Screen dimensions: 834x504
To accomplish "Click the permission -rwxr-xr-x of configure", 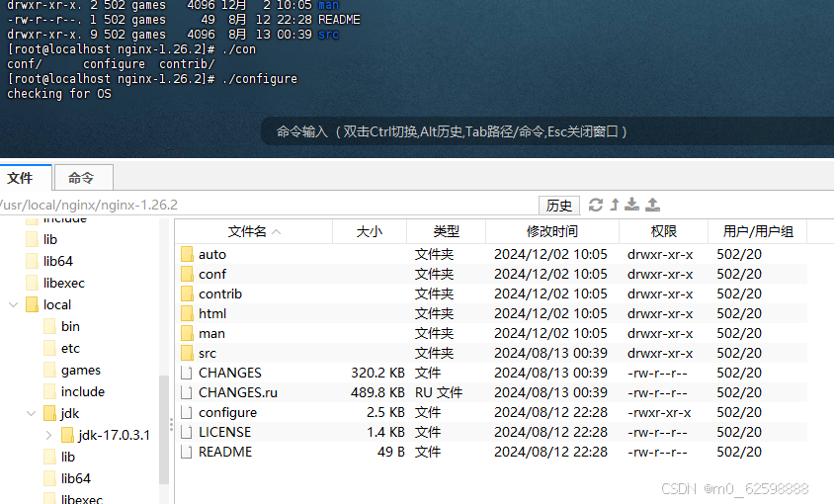I will coord(659,412).
